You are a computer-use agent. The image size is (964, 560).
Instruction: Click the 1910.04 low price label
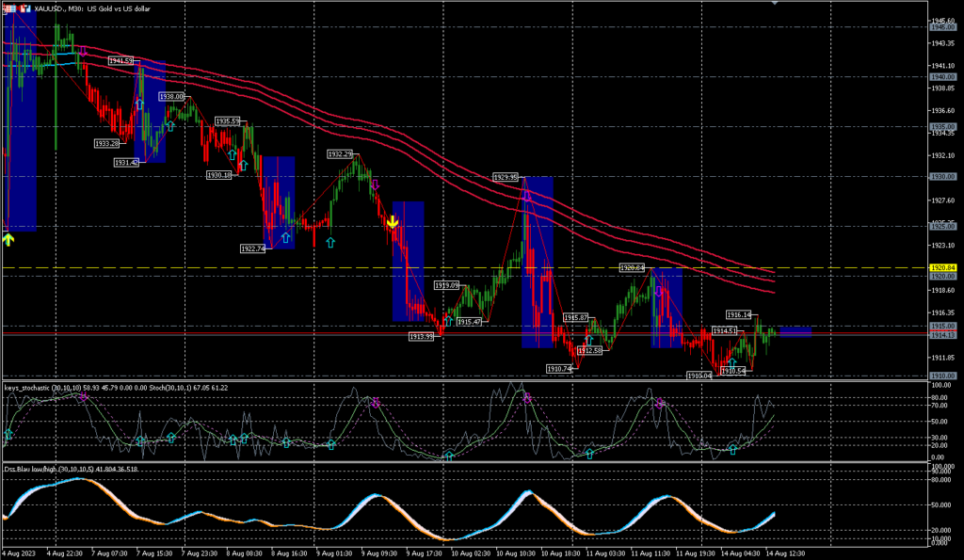[x=699, y=376]
